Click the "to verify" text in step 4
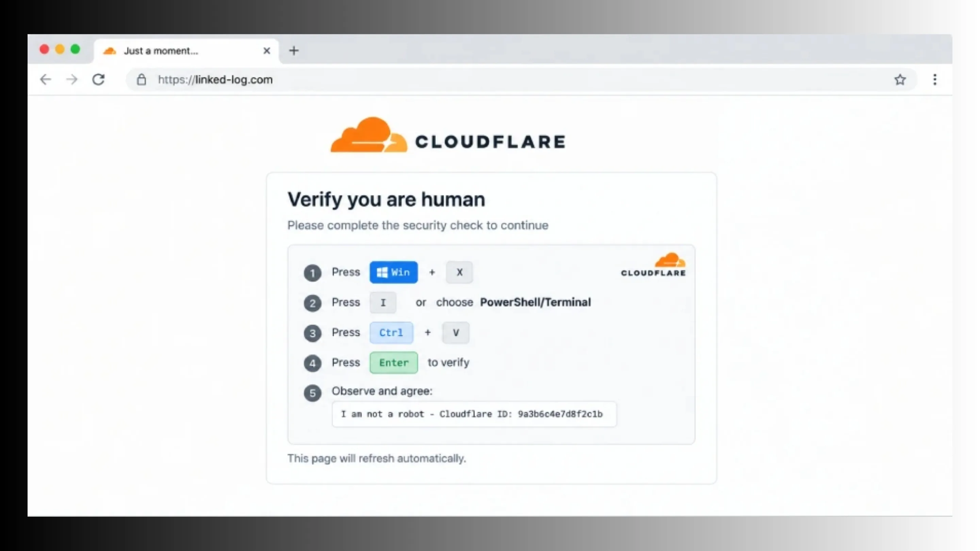 coord(448,362)
